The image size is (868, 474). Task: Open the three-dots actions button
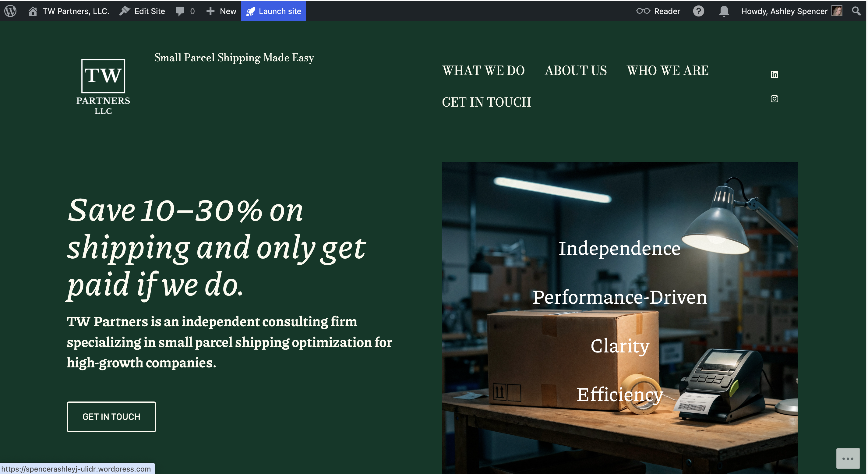[848, 458]
